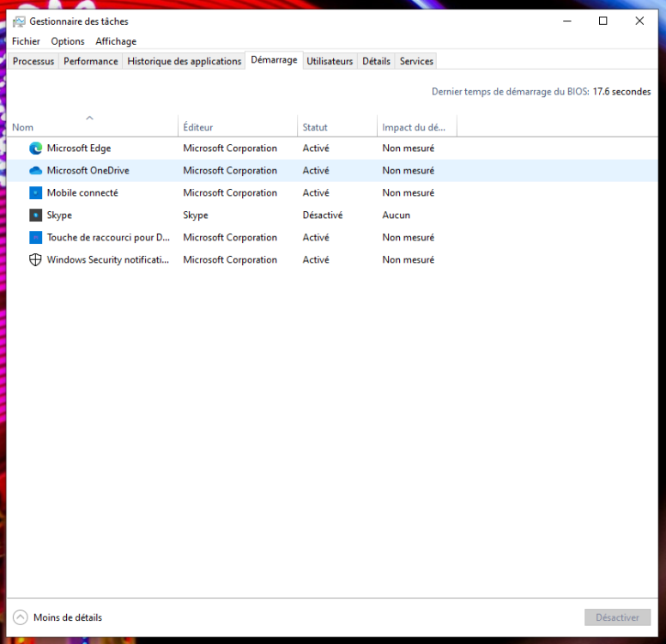This screenshot has width=666, height=644.
Task: Click the Task Manager title bar icon
Action: 19,21
